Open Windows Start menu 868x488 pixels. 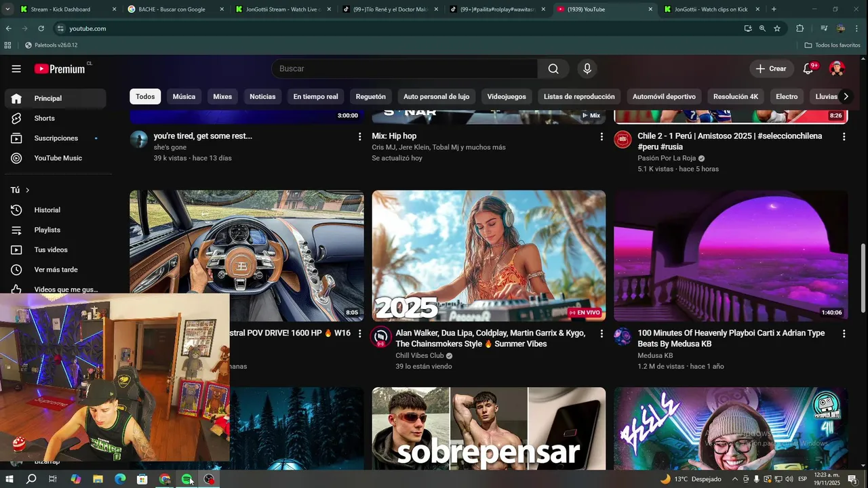(x=9, y=479)
